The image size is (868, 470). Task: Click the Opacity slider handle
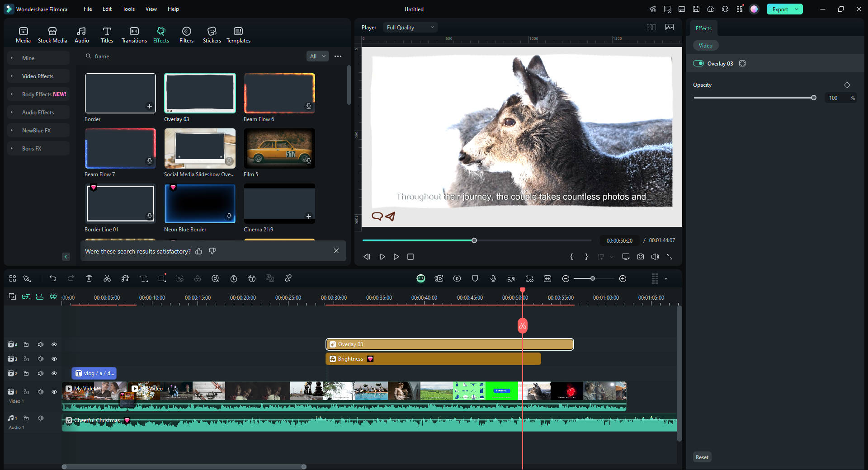click(x=814, y=98)
